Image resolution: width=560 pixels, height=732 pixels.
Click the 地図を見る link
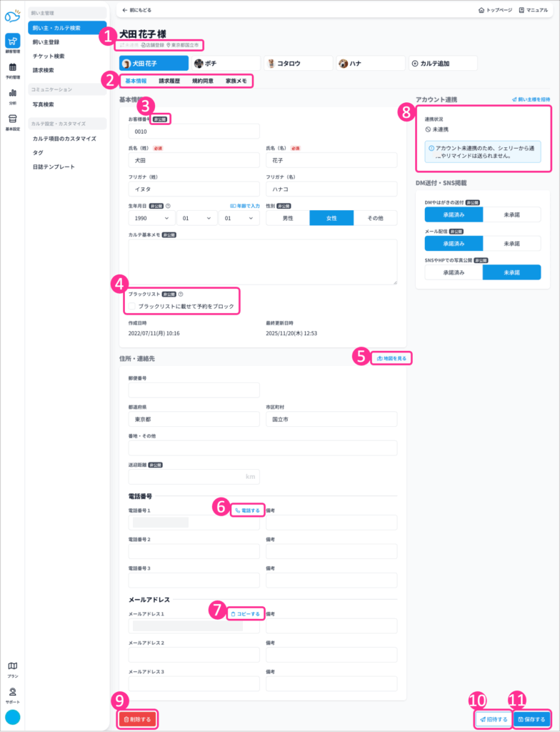[393, 357]
